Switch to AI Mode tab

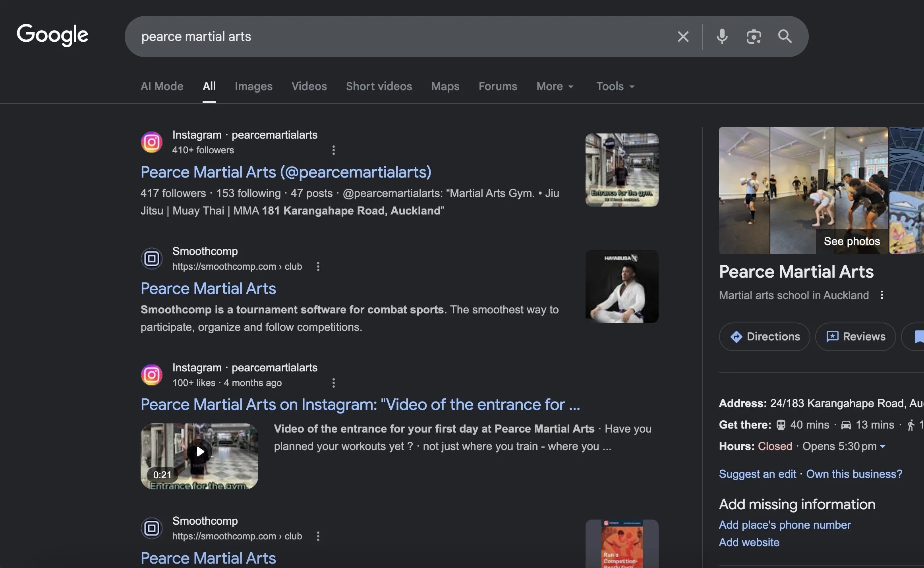(162, 86)
